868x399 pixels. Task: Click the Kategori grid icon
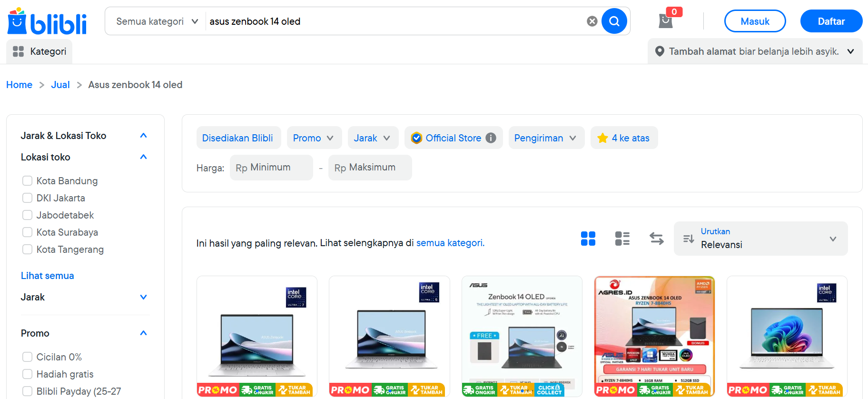pyautogui.click(x=18, y=51)
